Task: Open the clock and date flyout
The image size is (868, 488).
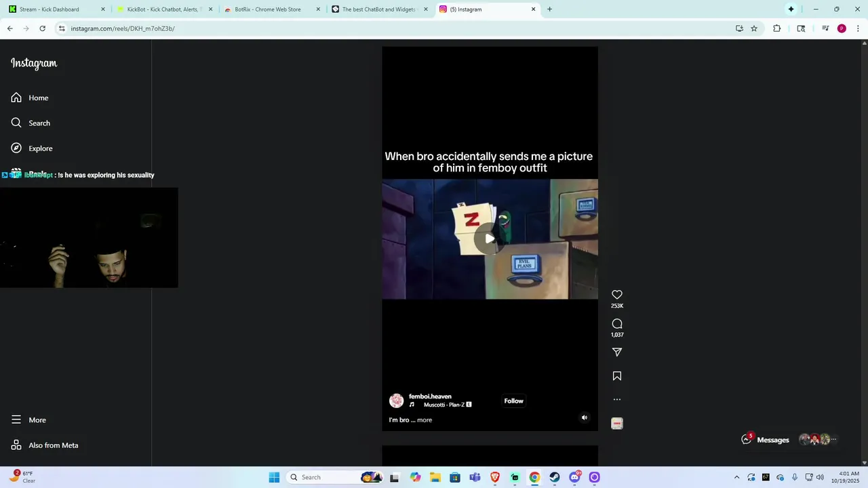Action: point(849,477)
